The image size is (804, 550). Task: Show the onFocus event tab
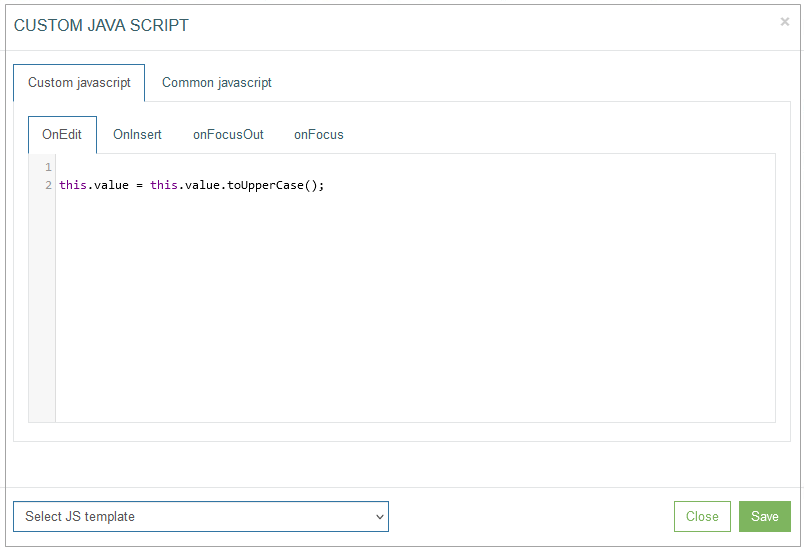[x=318, y=134]
